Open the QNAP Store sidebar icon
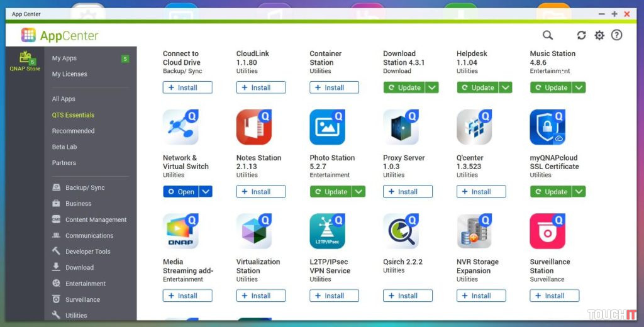 tap(25, 61)
